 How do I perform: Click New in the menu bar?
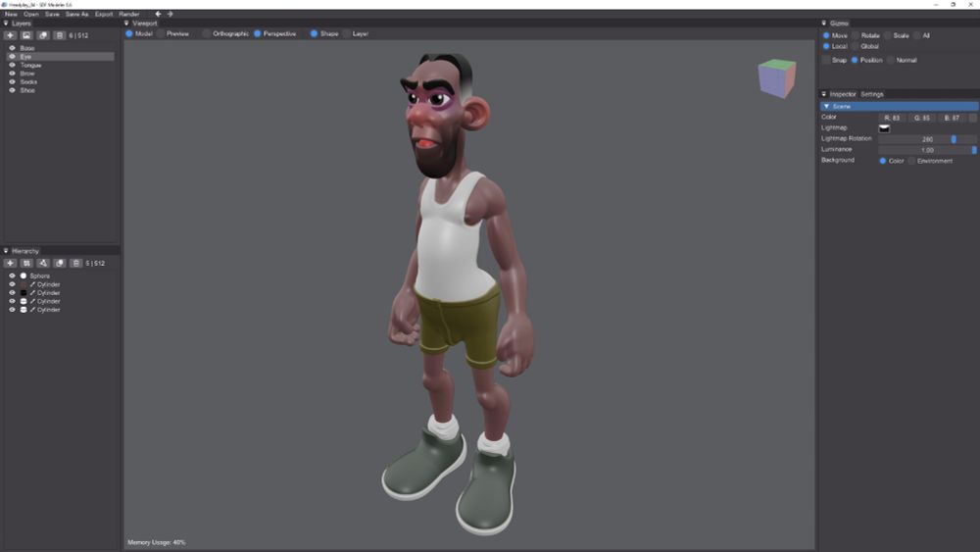(x=11, y=14)
